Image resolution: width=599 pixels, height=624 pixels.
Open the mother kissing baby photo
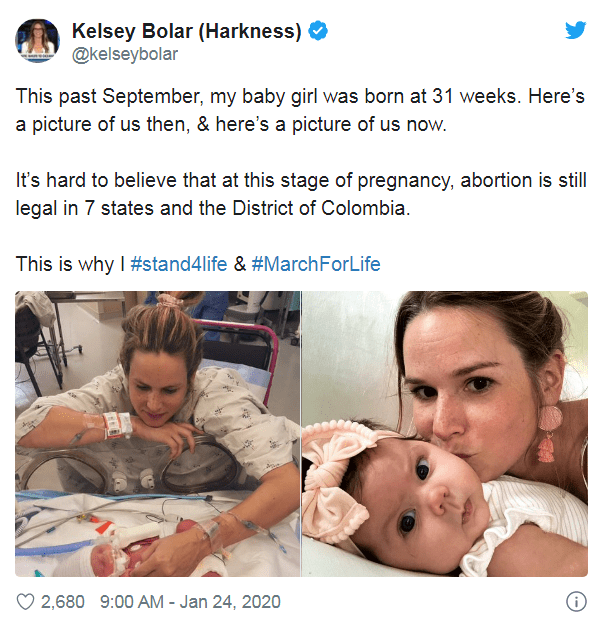pos(445,434)
